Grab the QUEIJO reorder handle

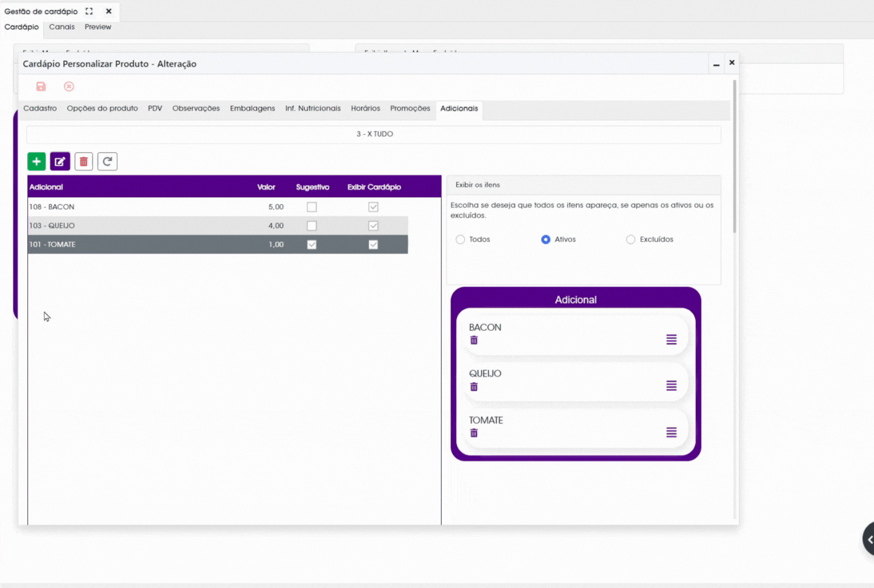(671, 386)
